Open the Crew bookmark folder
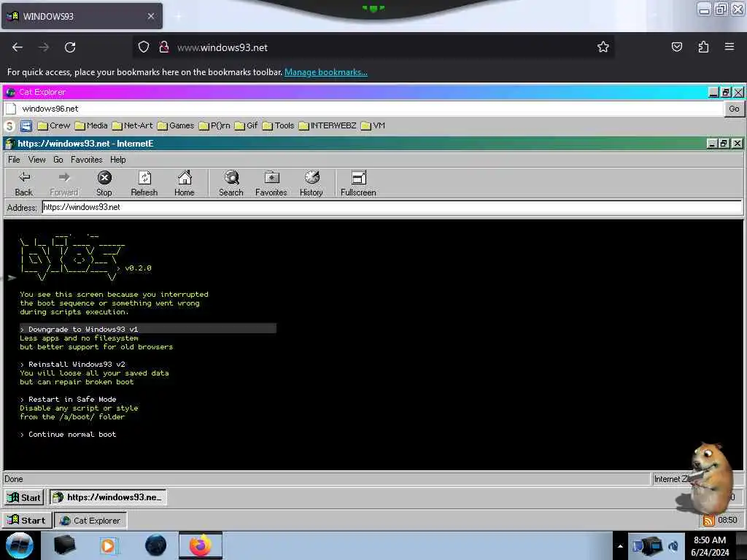 (x=54, y=125)
